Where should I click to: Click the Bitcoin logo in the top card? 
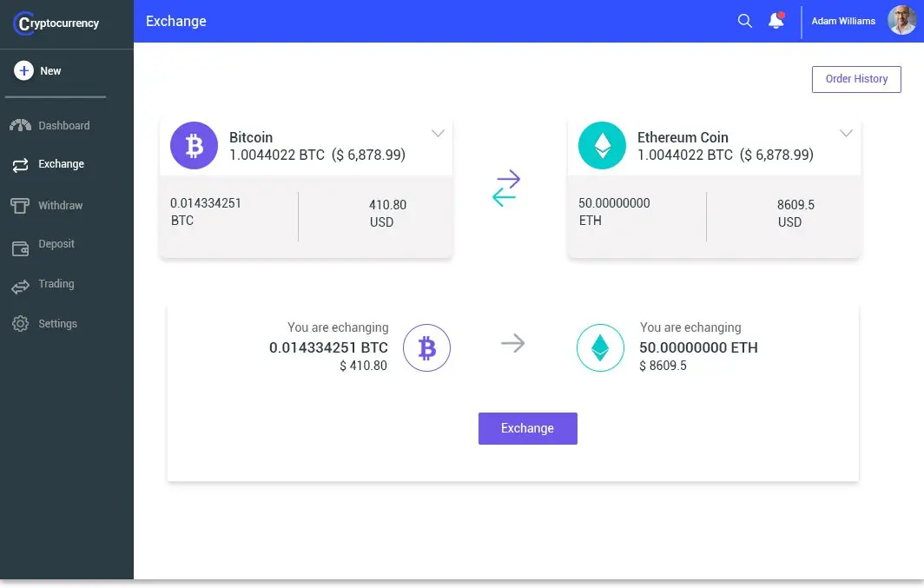point(194,146)
